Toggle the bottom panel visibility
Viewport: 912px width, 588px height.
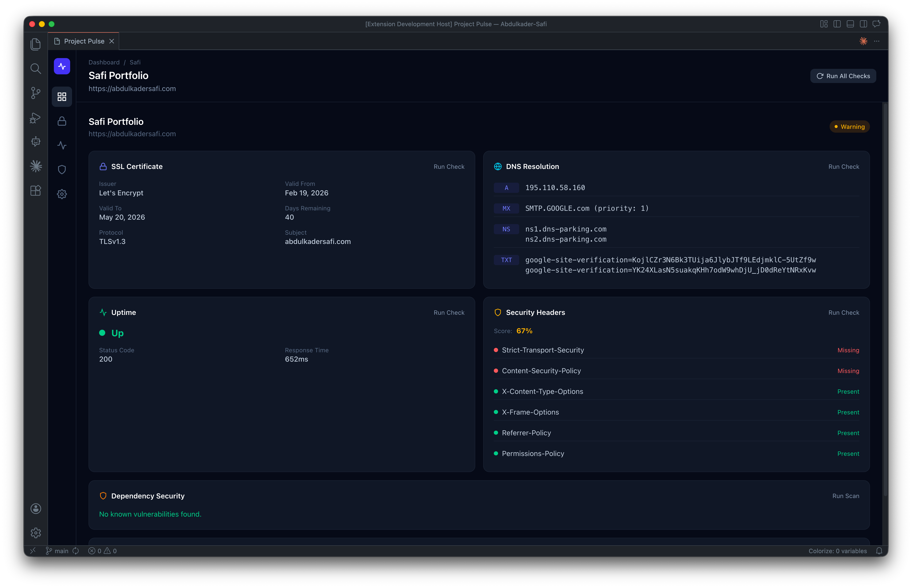click(850, 24)
